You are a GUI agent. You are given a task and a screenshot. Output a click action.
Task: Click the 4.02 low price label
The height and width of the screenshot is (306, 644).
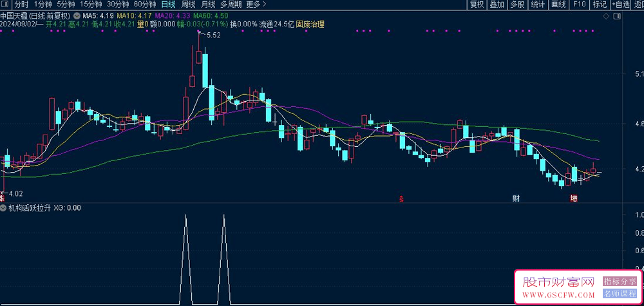click(x=15, y=193)
